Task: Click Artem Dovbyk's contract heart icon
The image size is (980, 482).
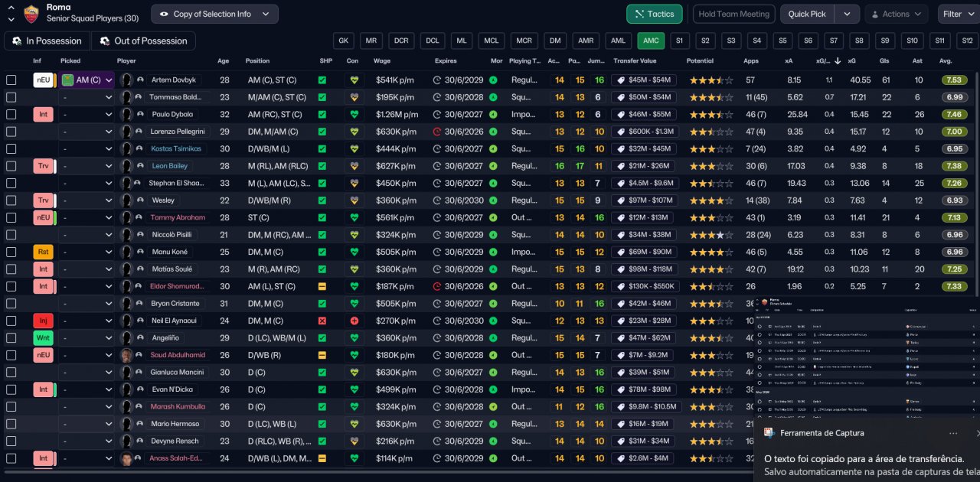Action: pyautogui.click(x=354, y=80)
